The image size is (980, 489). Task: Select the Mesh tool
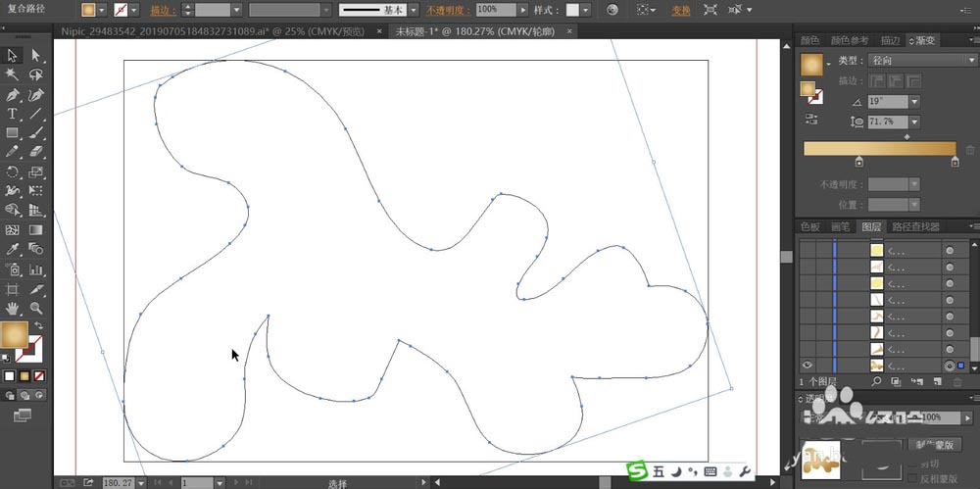(x=12, y=229)
